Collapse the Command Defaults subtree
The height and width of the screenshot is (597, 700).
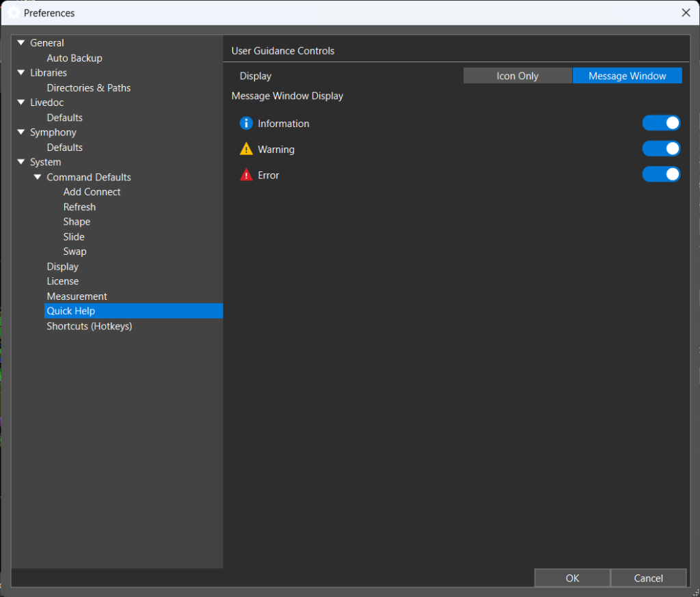tap(38, 177)
